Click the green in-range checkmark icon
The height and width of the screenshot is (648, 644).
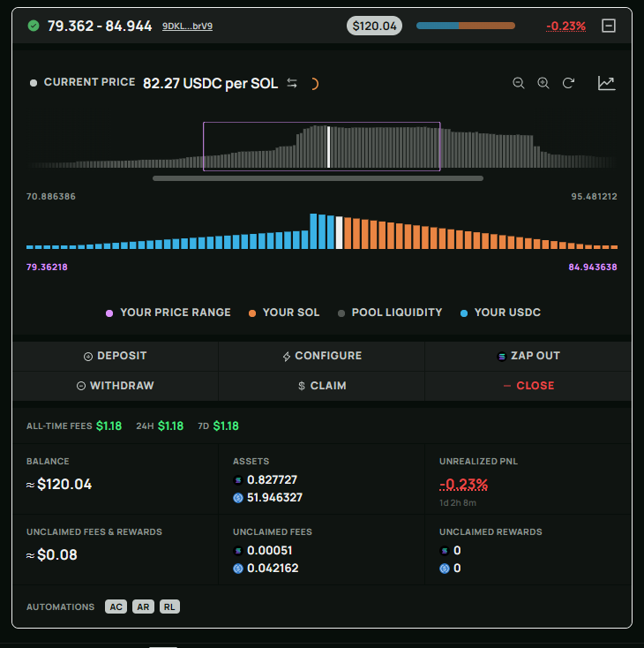pyautogui.click(x=34, y=26)
